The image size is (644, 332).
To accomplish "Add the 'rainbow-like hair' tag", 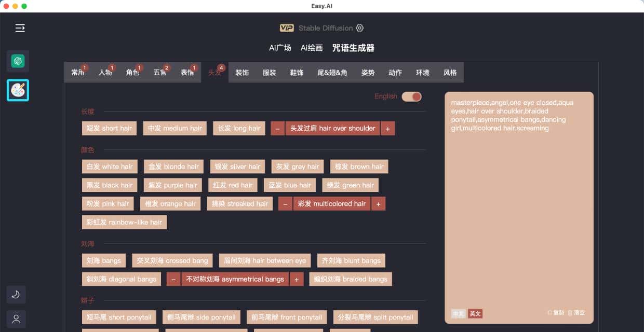I will coord(124,222).
